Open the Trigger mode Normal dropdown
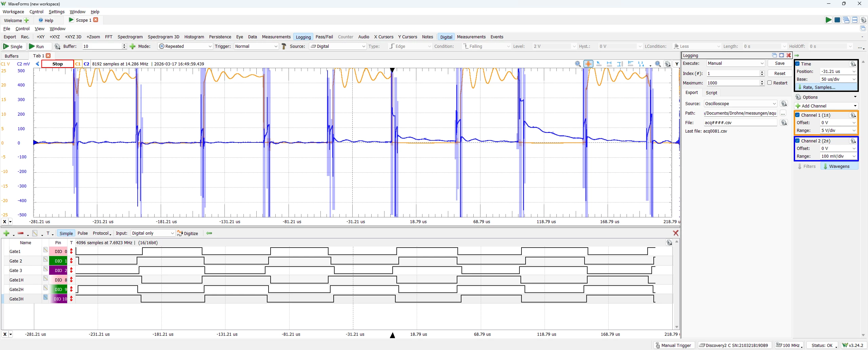 256,46
